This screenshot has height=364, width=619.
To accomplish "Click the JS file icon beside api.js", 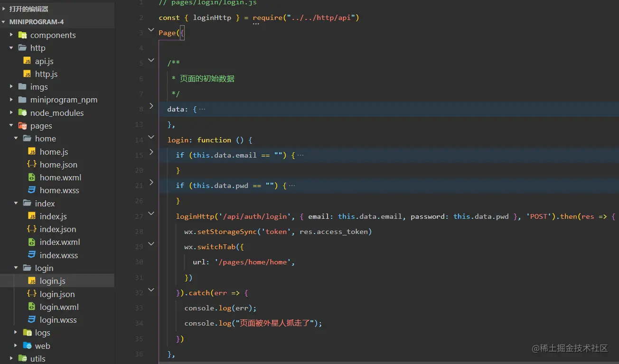I will pyautogui.click(x=27, y=61).
